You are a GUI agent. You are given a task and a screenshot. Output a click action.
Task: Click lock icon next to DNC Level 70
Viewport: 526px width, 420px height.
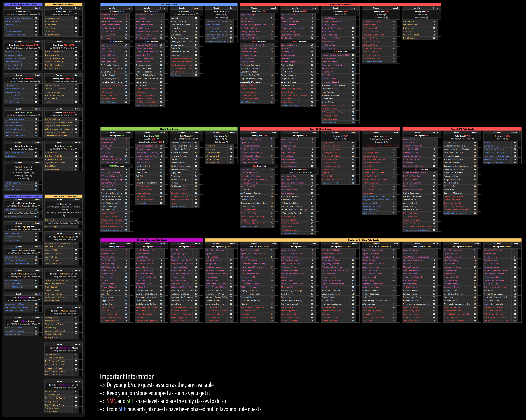(507, 139)
